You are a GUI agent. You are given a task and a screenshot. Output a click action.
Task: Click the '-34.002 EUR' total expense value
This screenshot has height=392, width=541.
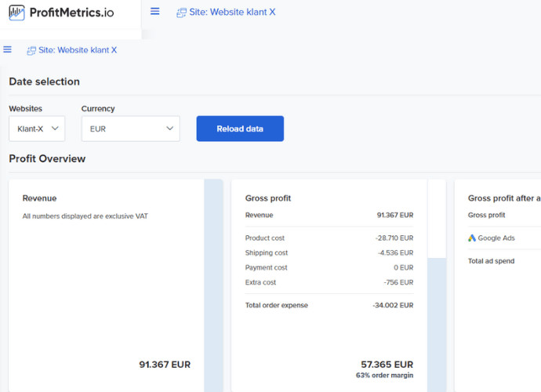coord(393,306)
